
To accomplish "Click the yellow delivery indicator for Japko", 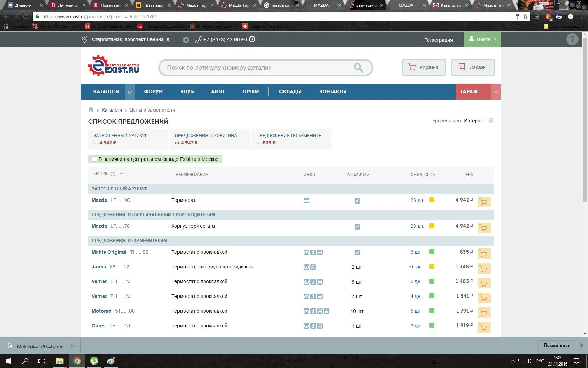I will tap(432, 266).
